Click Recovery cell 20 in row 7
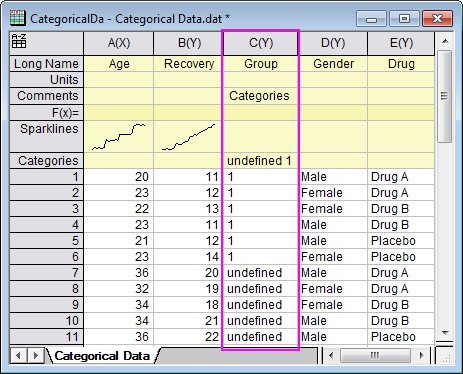 point(188,273)
